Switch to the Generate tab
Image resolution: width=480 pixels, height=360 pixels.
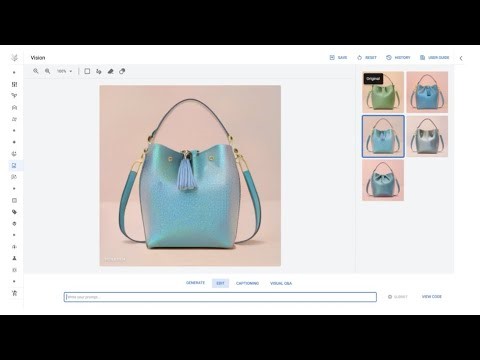(x=195, y=283)
